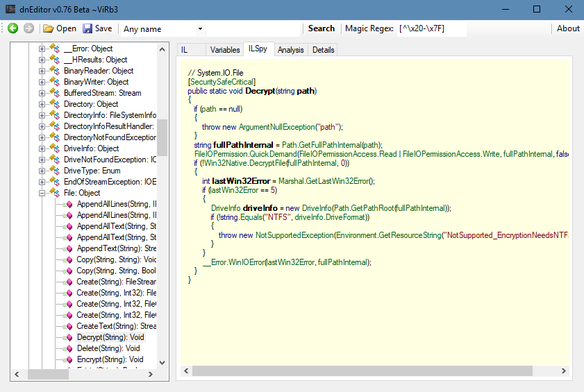The height and width of the screenshot is (392, 584).
Task: Switch to the Variables tab
Action: (x=225, y=49)
